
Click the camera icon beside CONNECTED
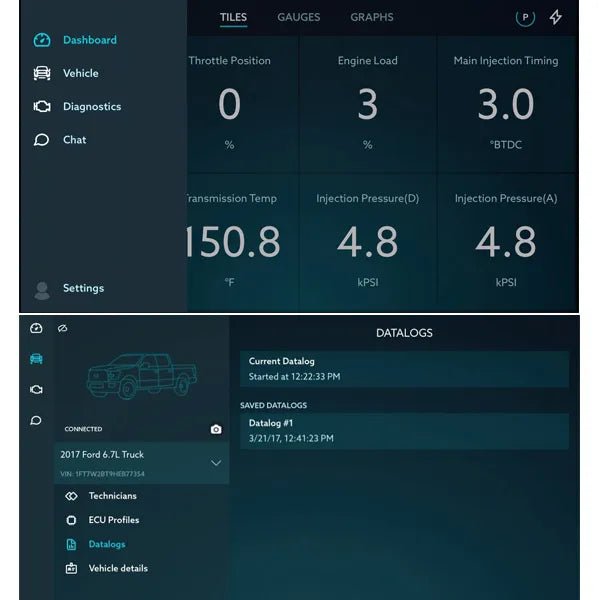216,429
